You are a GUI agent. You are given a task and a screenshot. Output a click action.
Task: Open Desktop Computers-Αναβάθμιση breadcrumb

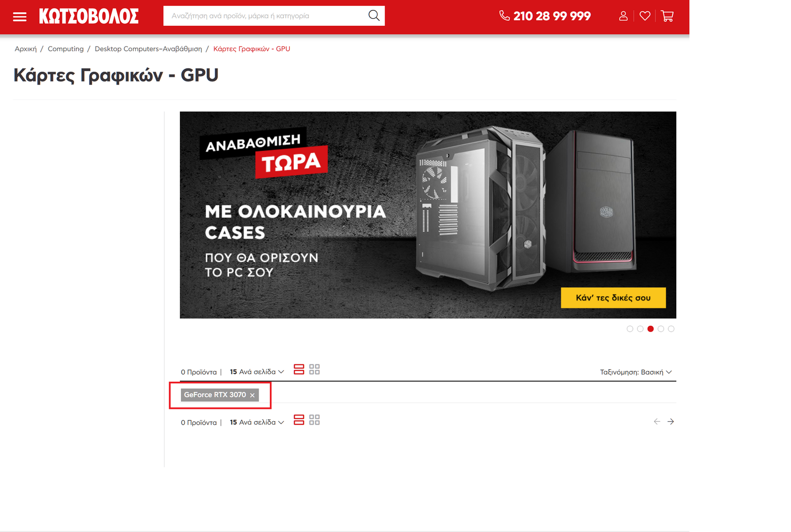point(148,49)
